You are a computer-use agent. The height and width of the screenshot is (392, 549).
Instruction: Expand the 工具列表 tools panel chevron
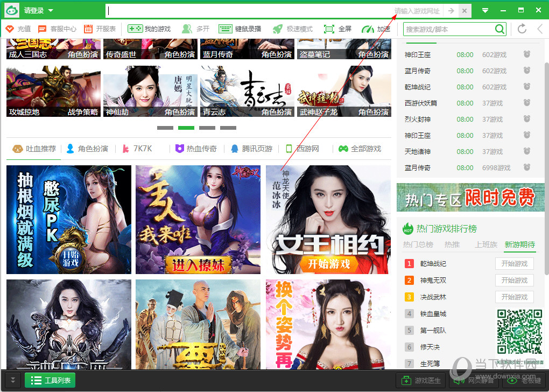coord(12,380)
